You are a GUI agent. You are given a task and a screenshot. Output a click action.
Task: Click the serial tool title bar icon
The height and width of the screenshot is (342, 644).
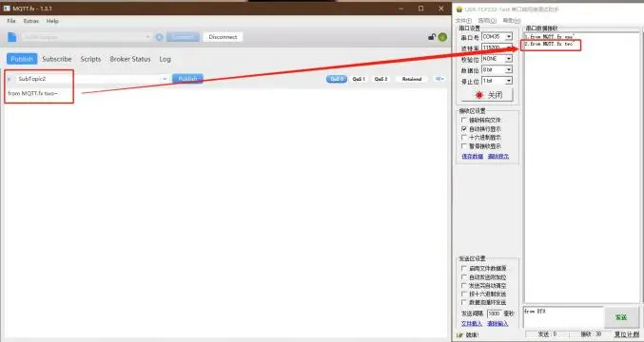point(459,9)
